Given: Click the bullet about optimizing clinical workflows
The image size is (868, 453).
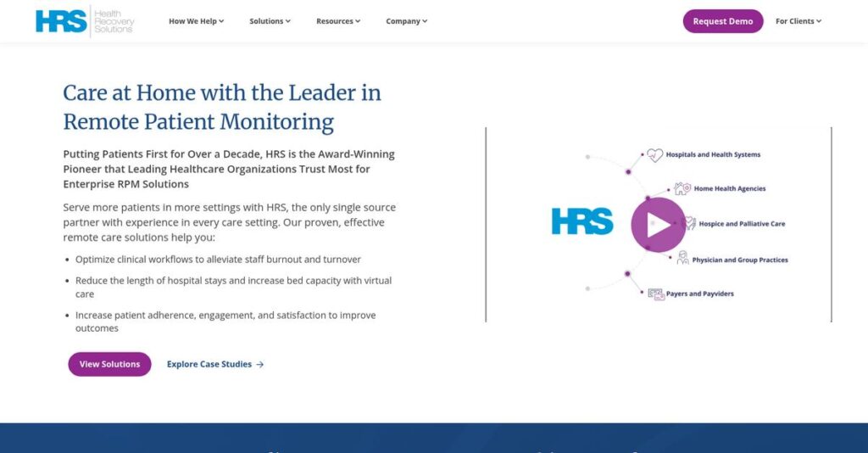Looking at the screenshot, I should (x=218, y=260).
